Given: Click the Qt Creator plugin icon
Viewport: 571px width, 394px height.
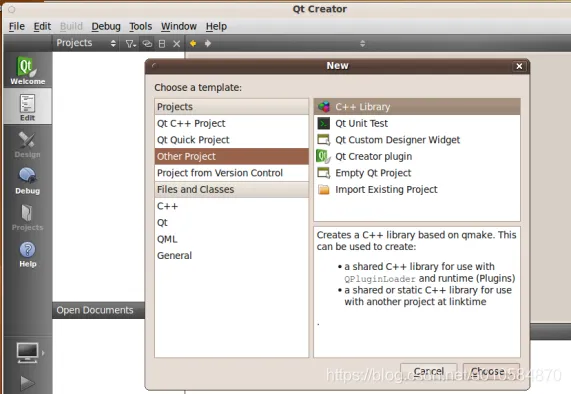Looking at the screenshot, I should (324, 157).
